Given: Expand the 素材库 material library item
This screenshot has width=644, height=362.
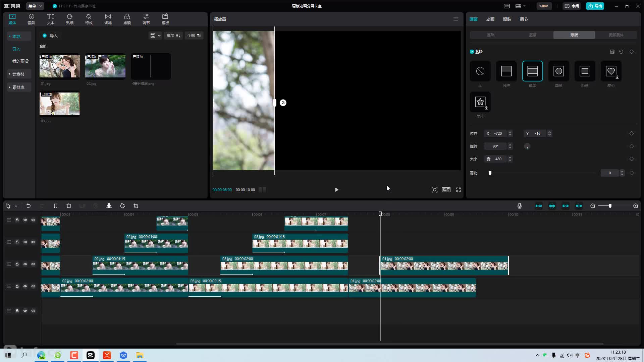Looking at the screenshot, I should (x=19, y=87).
